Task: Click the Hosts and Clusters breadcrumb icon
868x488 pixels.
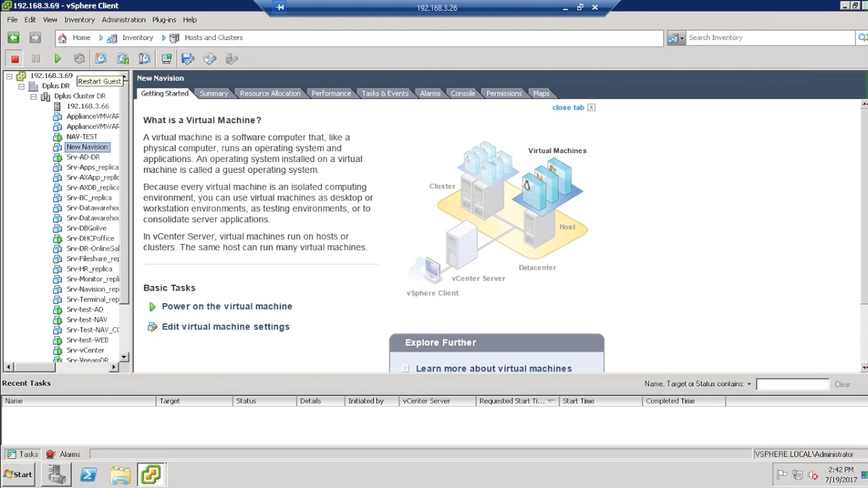Action: click(175, 38)
